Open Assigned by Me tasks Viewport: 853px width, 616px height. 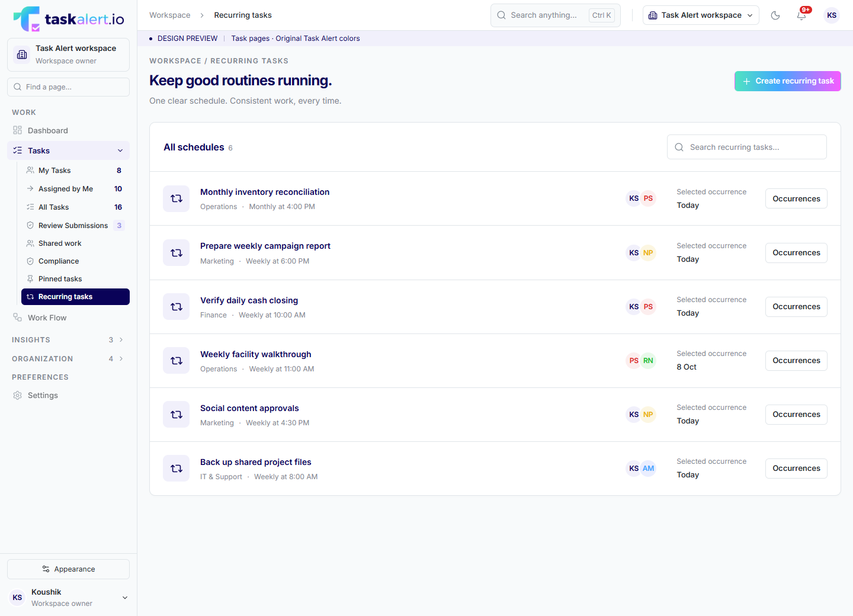tap(75, 189)
